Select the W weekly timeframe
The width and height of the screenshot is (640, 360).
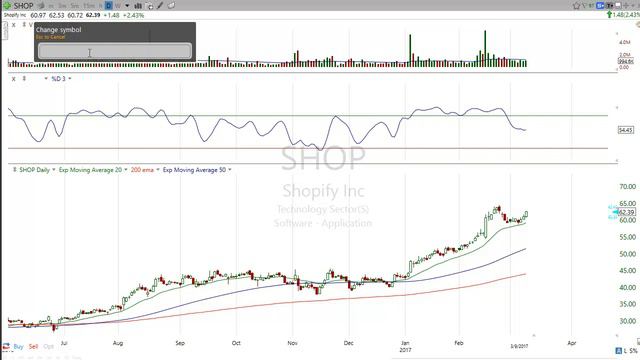118,6
